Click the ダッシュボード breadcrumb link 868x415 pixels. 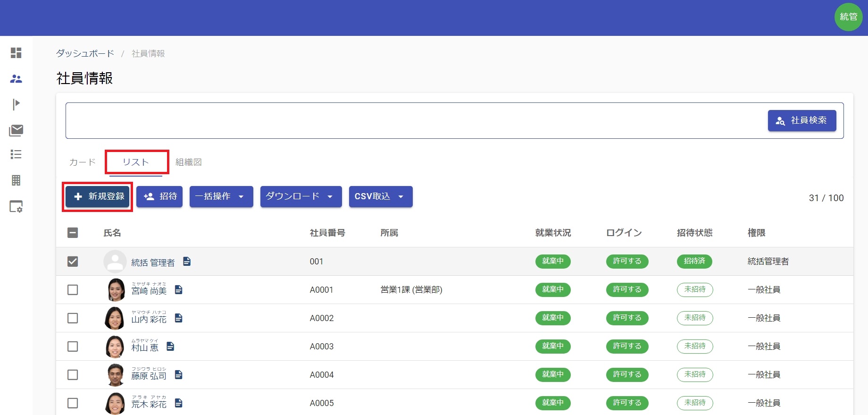(85, 53)
